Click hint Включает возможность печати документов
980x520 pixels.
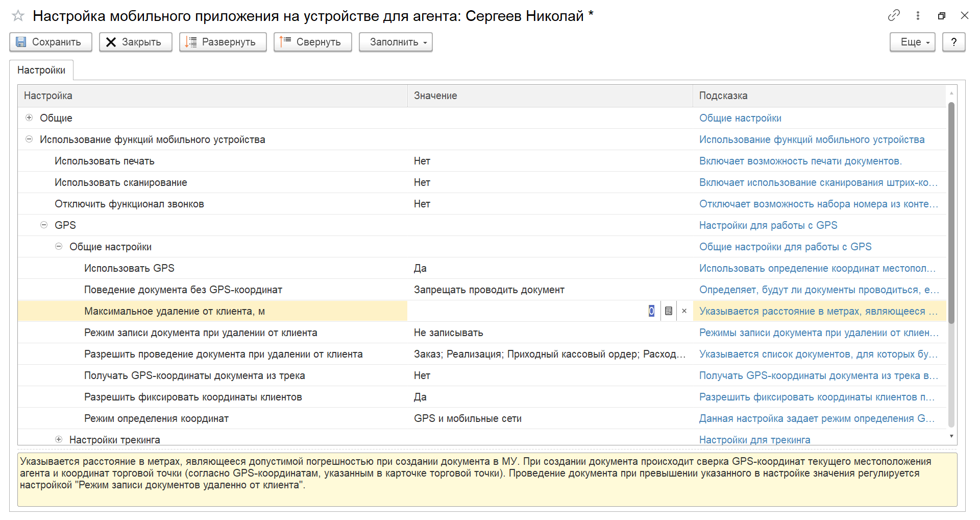coord(800,161)
